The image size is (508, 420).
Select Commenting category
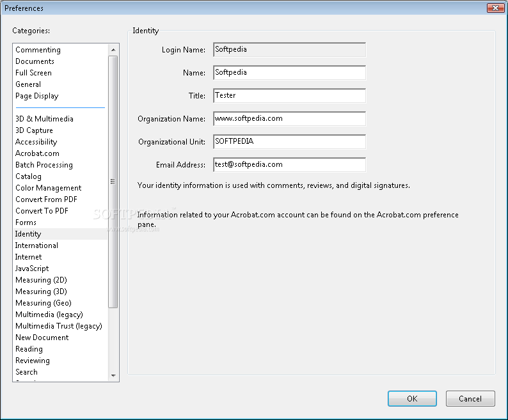pos(38,50)
